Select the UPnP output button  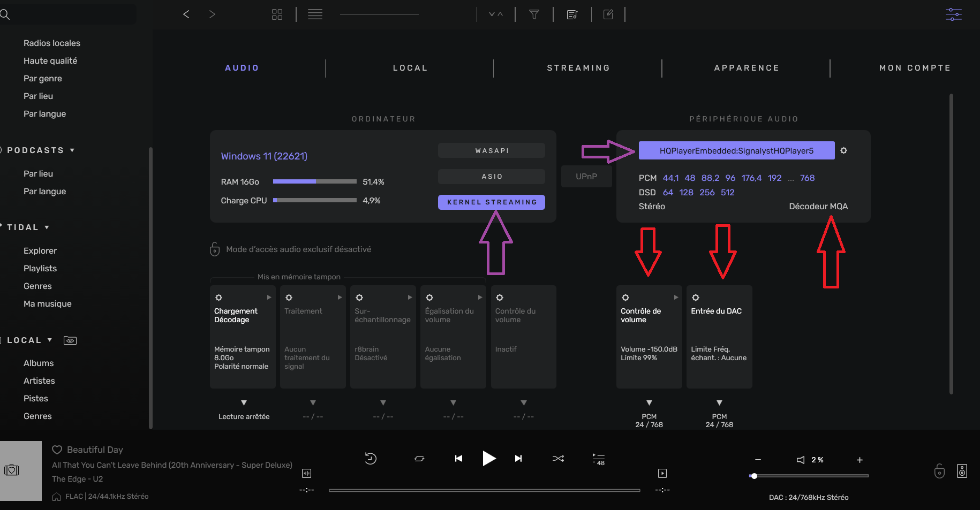coord(586,177)
